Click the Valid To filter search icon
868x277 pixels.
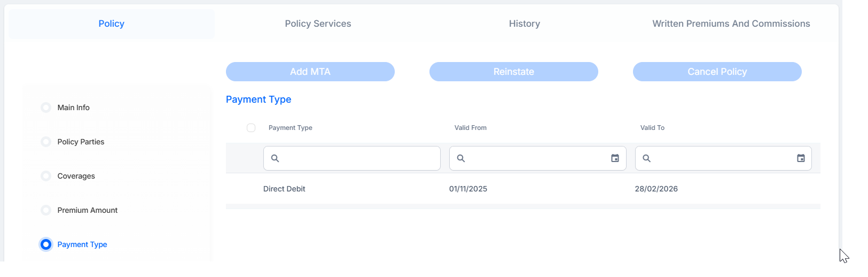pos(646,158)
